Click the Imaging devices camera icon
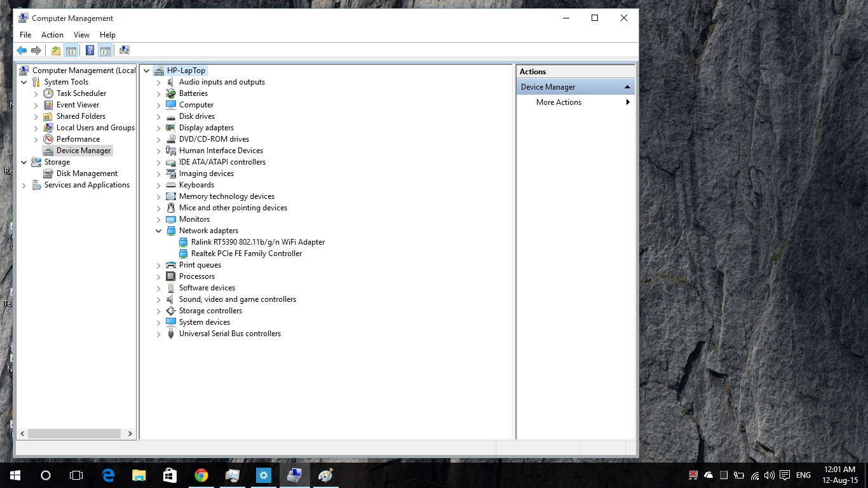 click(x=170, y=173)
